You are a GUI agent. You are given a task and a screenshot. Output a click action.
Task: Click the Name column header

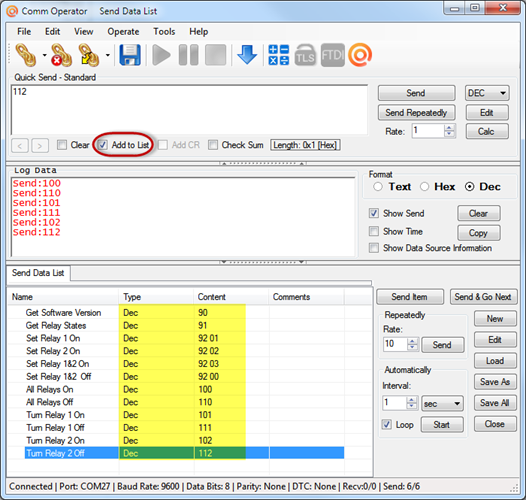click(x=63, y=297)
